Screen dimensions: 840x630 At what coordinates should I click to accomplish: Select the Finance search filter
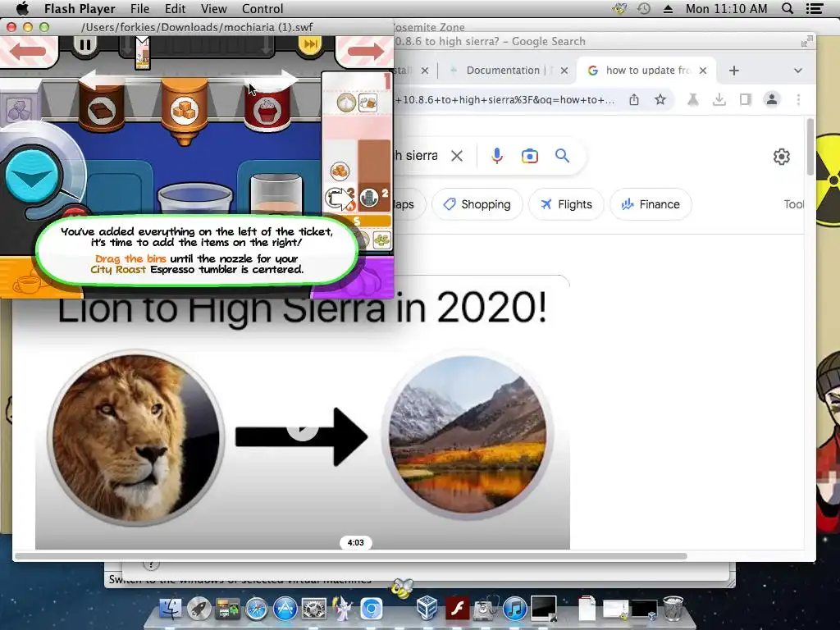click(651, 204)
